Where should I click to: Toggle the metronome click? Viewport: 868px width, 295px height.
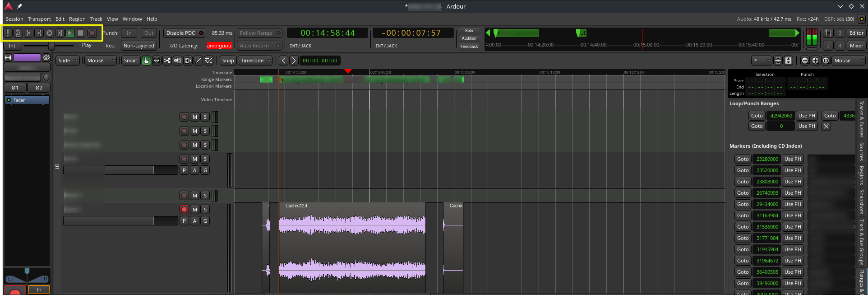click(18, 33)
